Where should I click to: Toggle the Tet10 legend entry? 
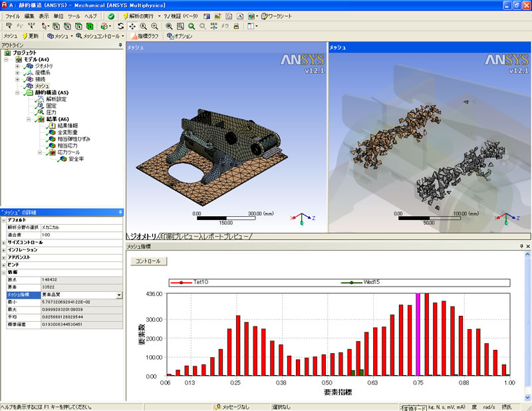tap(190, 282)
